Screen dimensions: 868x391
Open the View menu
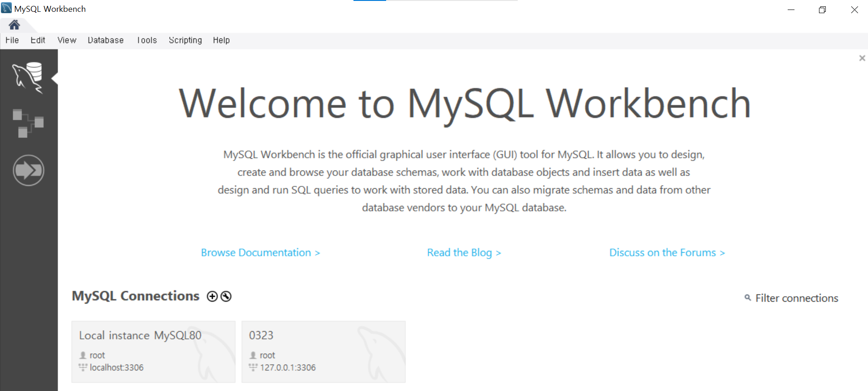click(x=67, y=40)
